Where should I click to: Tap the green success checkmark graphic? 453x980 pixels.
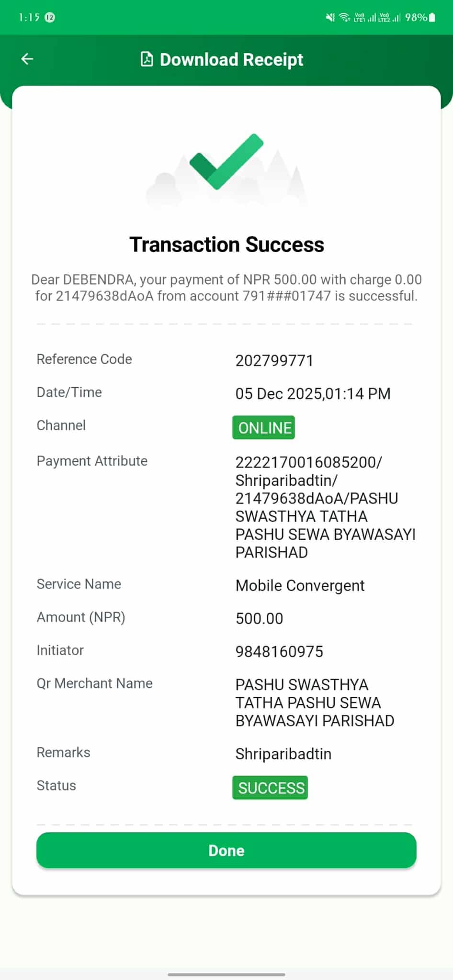click(x=226, y=162)
